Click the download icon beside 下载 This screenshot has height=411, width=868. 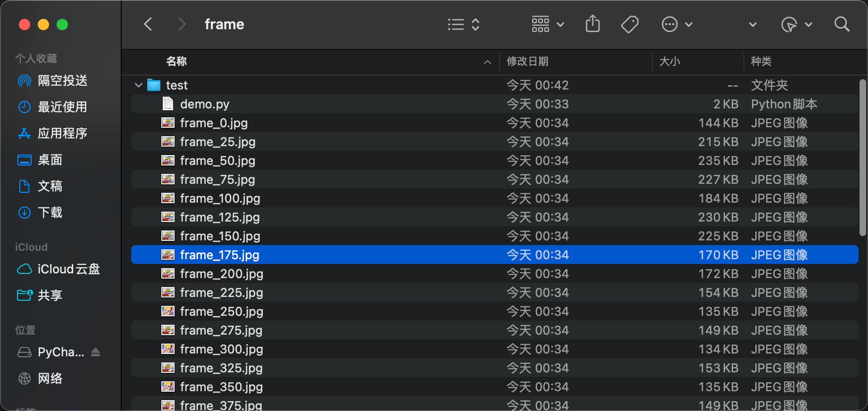point(25,213)
